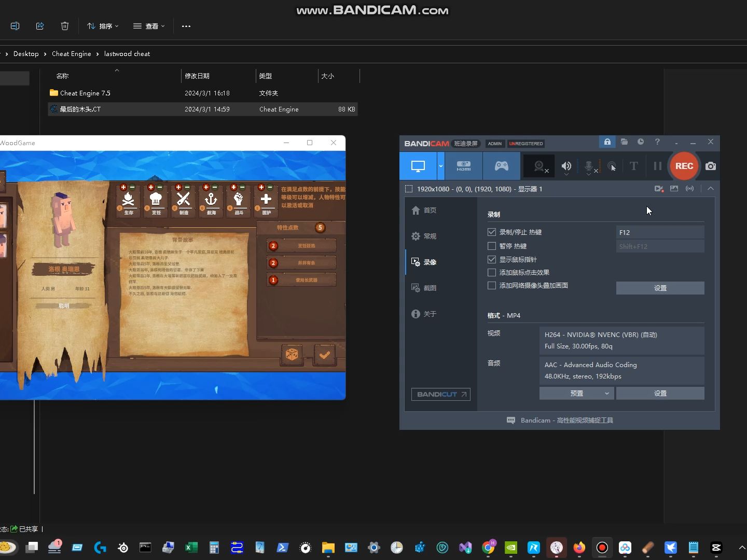The image size is (747, 560).
Task: Enable 暂停 热键 checkbox
Action: point(492,246)
